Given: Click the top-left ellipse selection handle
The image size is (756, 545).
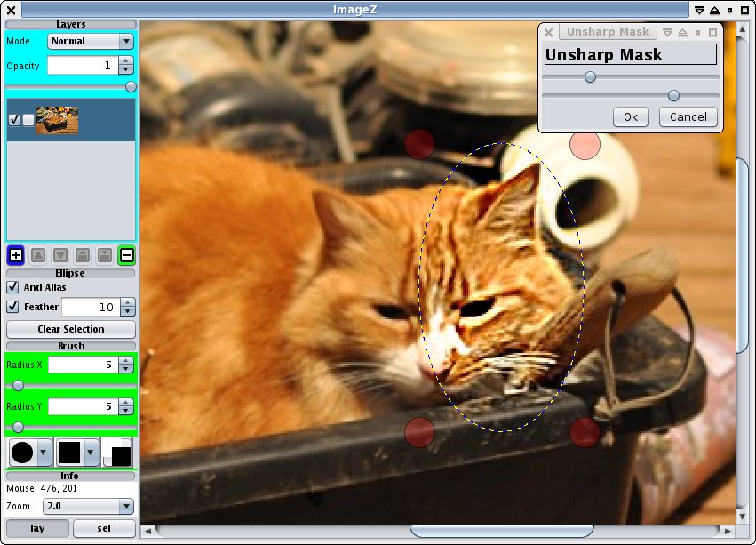Looking at the screenshot, I should 419,144.
